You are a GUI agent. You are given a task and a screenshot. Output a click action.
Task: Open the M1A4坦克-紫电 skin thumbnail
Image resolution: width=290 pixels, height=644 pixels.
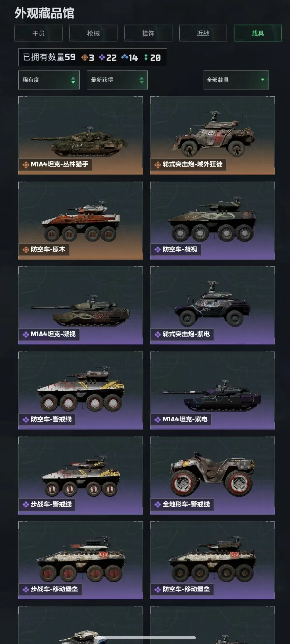click(212, 391)
